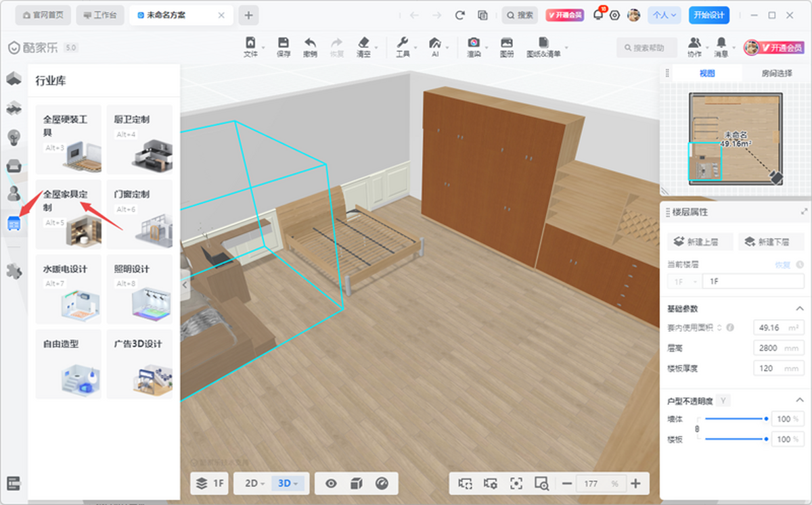Click the 楼板厚度 120 input field
This screenshot has height=505, width=812.
(778, 368)
